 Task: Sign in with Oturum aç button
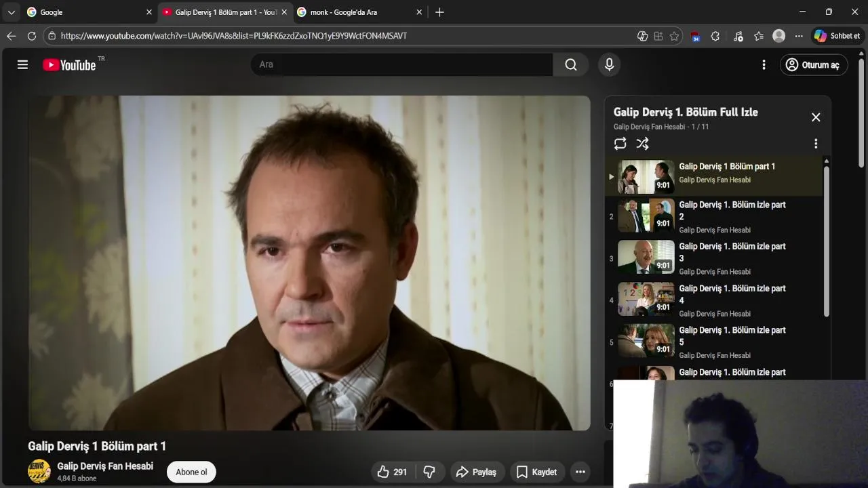pos(813,64)
